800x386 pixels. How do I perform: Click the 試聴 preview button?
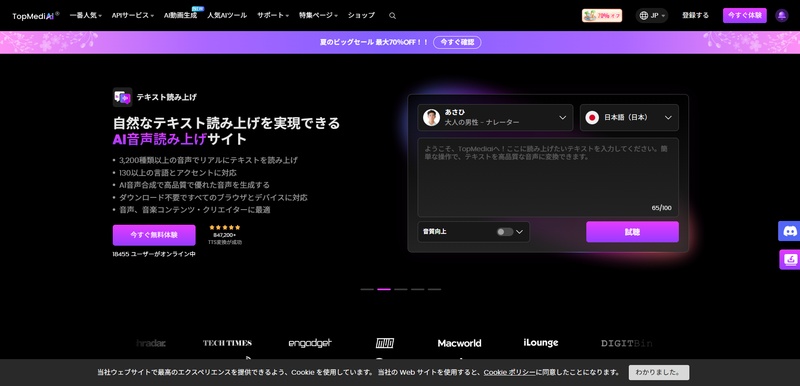pos(632,232)
